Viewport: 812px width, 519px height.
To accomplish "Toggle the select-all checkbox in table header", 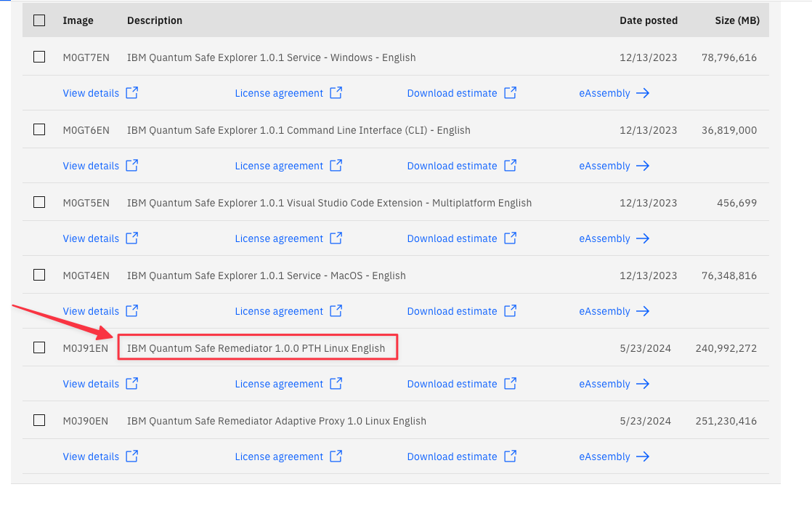I will pos(39,20).
